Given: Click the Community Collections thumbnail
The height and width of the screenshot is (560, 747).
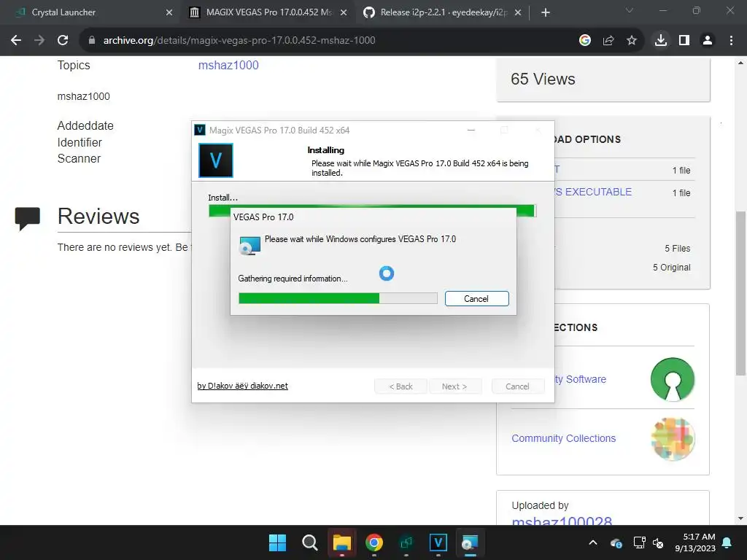Looking at the screenshot, I should point(673,438).
